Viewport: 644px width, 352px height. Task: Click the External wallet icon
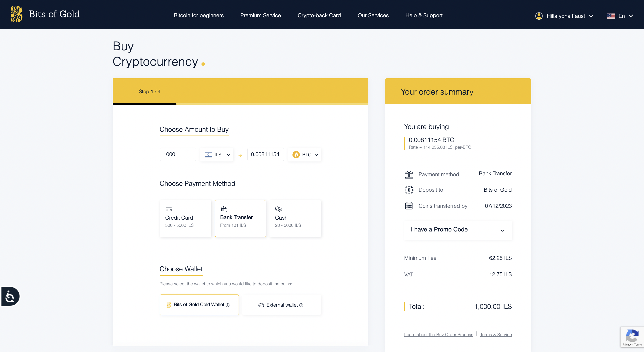(261, 304)
